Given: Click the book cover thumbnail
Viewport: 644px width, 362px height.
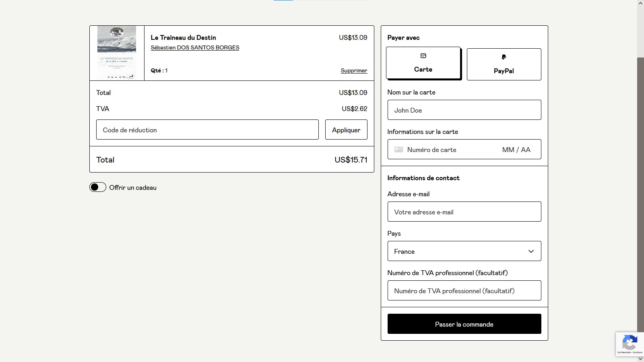Looking at the screenshot, I should [117, 53].
